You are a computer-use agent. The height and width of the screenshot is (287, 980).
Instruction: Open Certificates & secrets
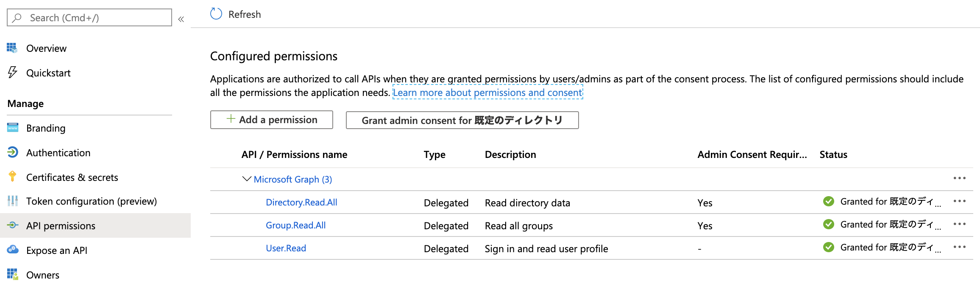tap(72, 177)
